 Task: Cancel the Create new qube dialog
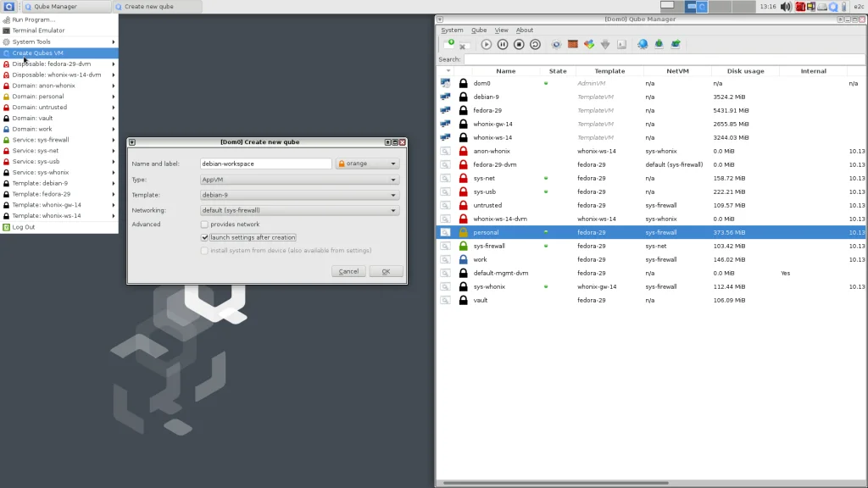click(x=348, y=272)
